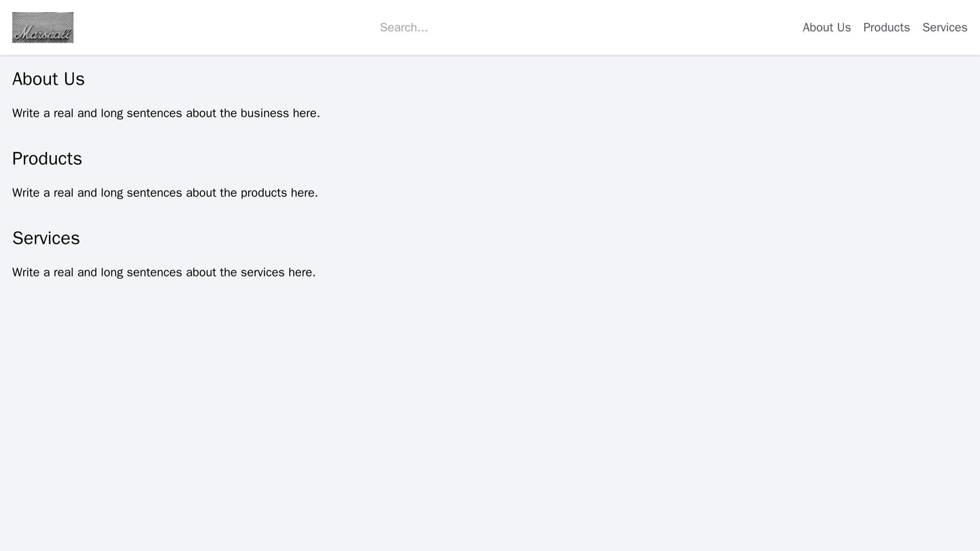980x551 pixels.
Task: Click "Write" at start of Services paragraph
Action: click(26, 272)
